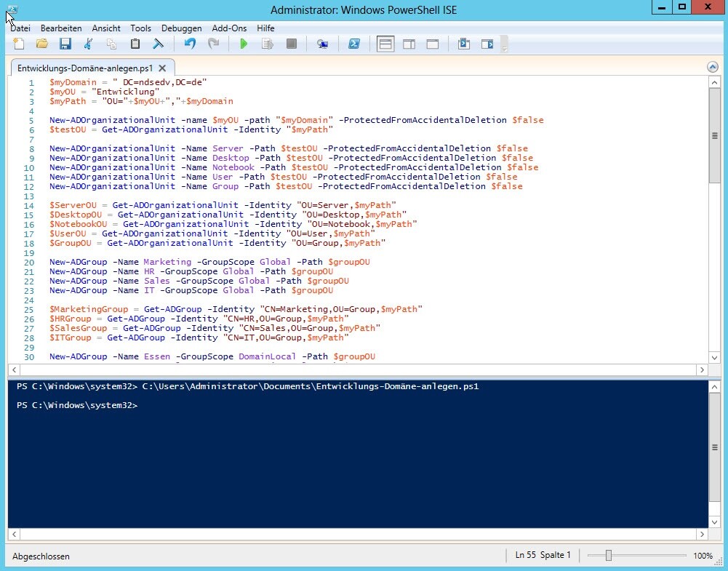Screen dimensions: 728x571
Task: Toggle Show Script Pane Top layout
Action: point(385,44)
